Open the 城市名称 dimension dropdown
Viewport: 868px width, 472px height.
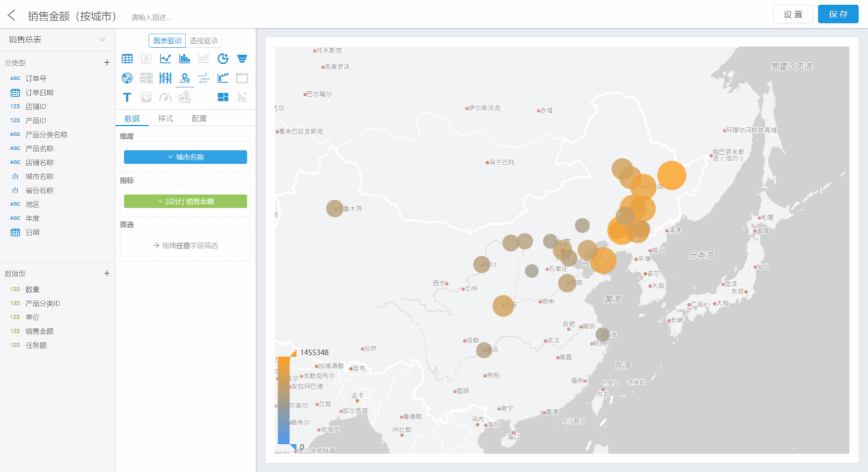185,157
